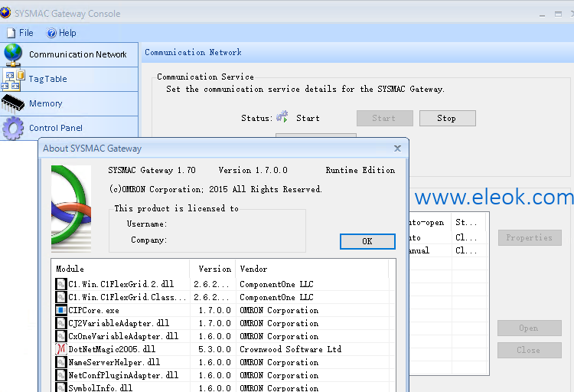This screenshot has height=392, width=574.
Task: Click the C1.Win.C1FlexGrid.Class file icon
Action: click(x=60, y=297)
